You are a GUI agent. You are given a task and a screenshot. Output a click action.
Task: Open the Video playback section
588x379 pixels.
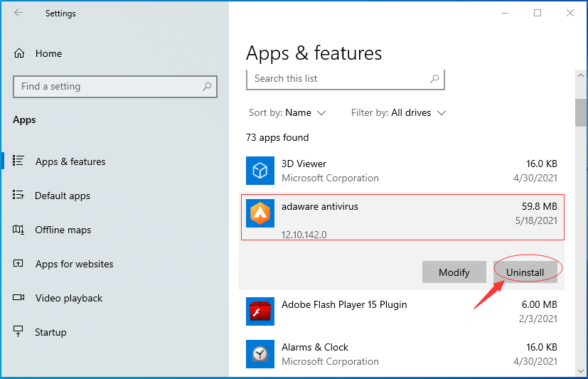[69, 298]
